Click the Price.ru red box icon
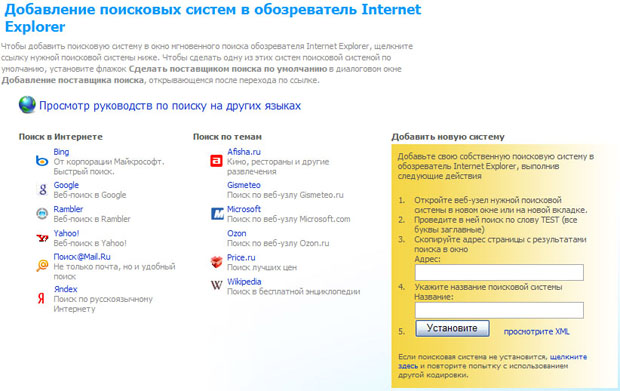 pyautogui.click(x=216, y=262)
